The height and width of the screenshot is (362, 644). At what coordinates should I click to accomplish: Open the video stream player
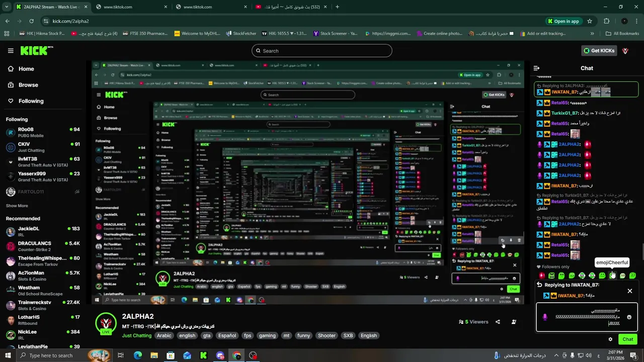(308, 183)
